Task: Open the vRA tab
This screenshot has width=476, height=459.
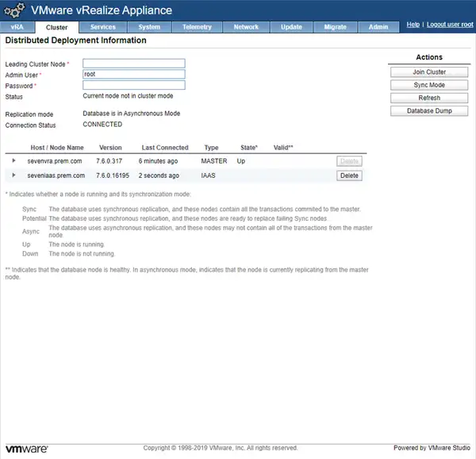Action: point(17,27)
